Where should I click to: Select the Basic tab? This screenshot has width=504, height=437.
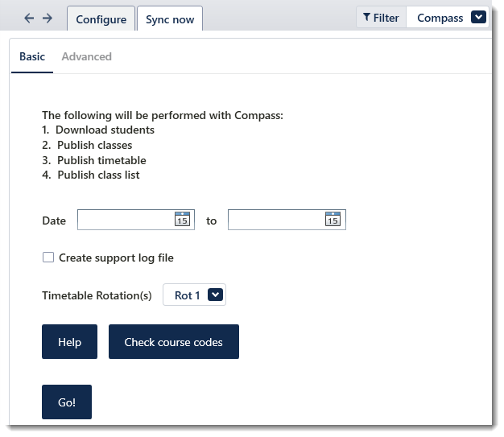(x=32, y=56)
